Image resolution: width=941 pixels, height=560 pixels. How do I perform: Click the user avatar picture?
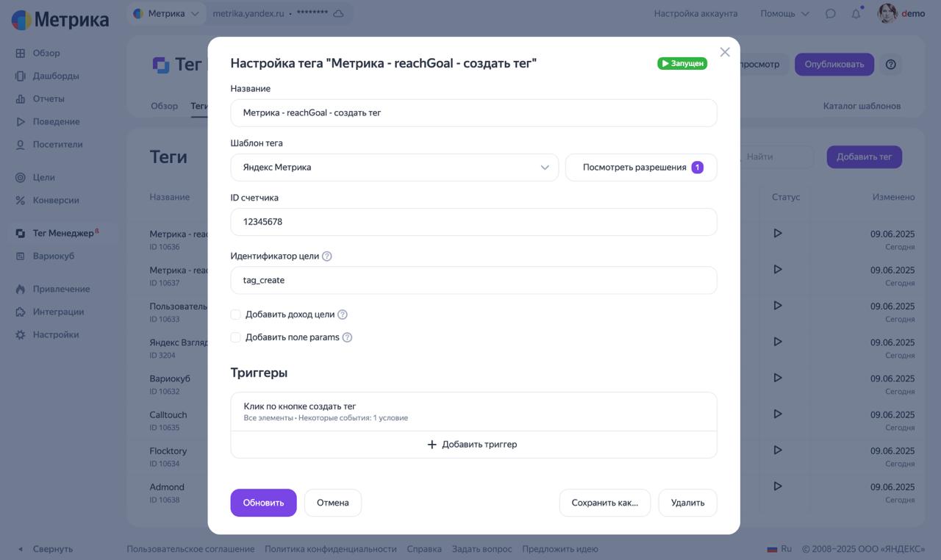tap(887, 13)
